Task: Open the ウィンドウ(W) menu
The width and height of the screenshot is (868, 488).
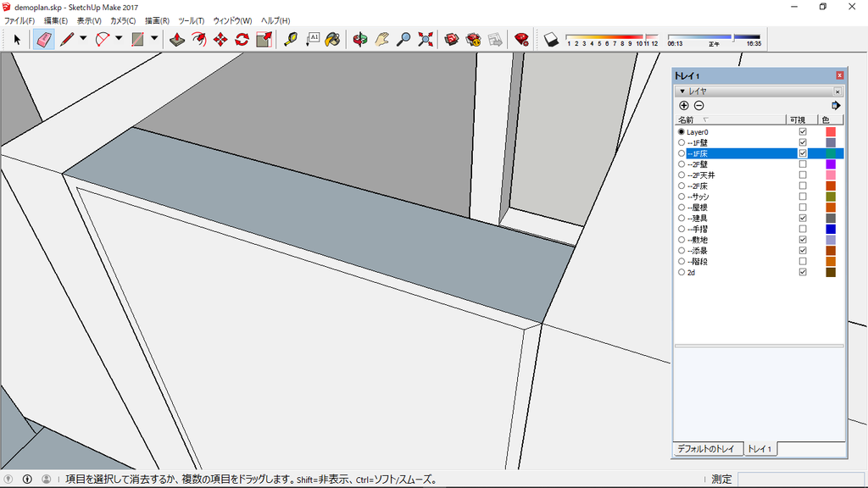Action: [x=232, y=21]
